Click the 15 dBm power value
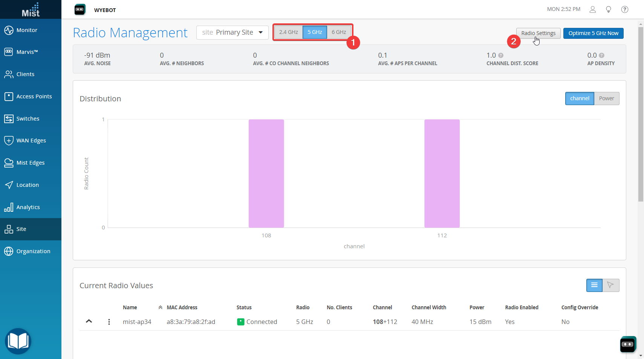Image resolution: width=644 pixels, height=359 pixels. (x=480, y=322)
